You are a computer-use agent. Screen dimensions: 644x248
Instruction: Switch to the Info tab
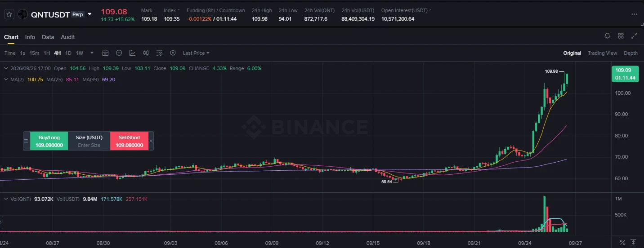tap(30, 37)
